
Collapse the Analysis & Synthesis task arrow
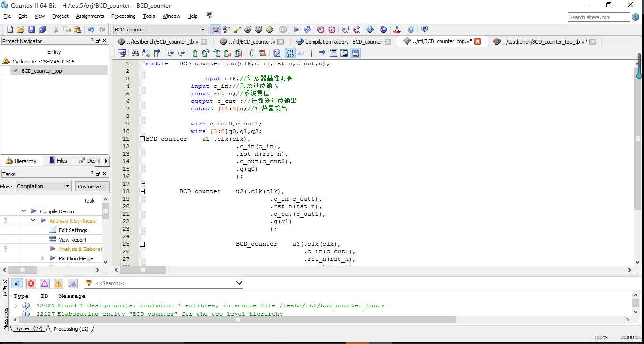[x=33, y=221]
